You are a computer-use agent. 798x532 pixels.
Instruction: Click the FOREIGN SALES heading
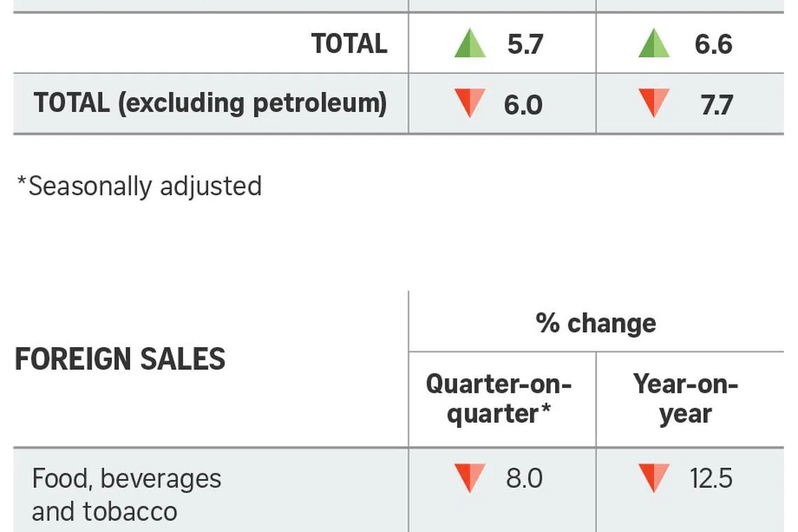pyautogui.click(x=120, y=360)
